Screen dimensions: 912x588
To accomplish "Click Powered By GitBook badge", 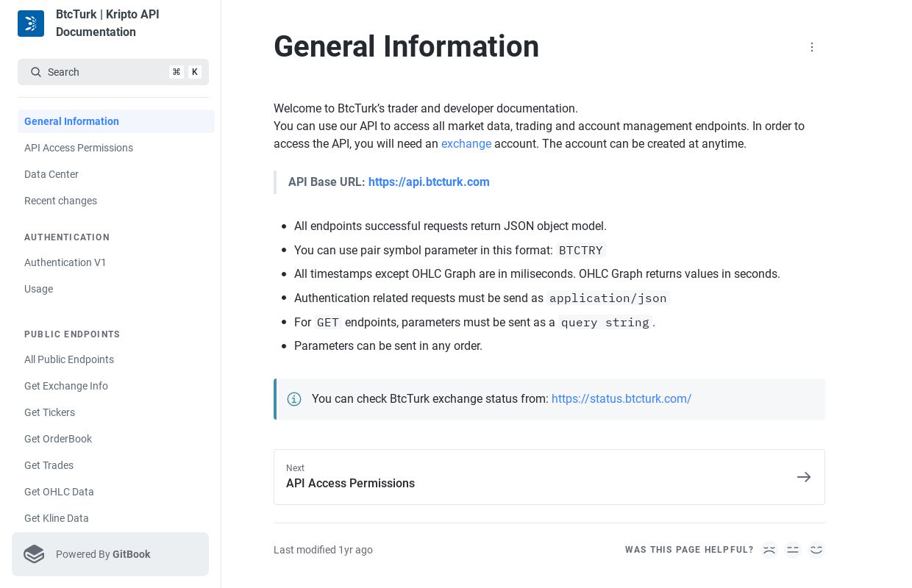I will (x=110, y=554).
